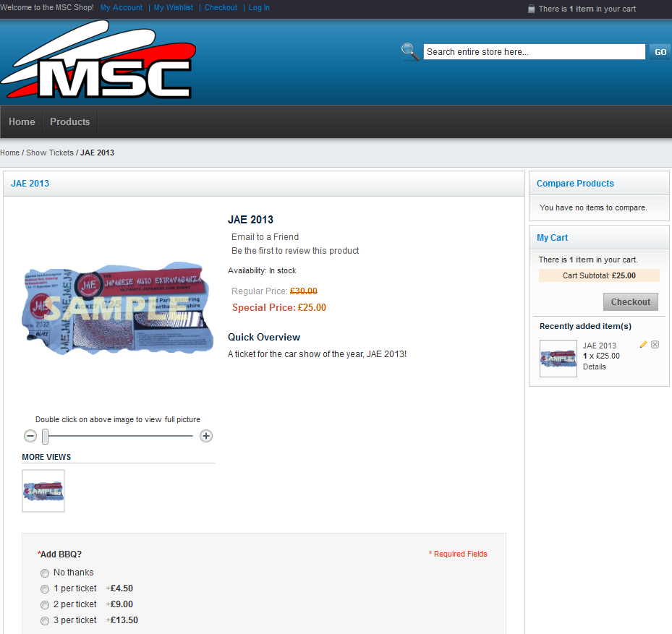
Task: Click the GO search button
Action: point(660,52)
